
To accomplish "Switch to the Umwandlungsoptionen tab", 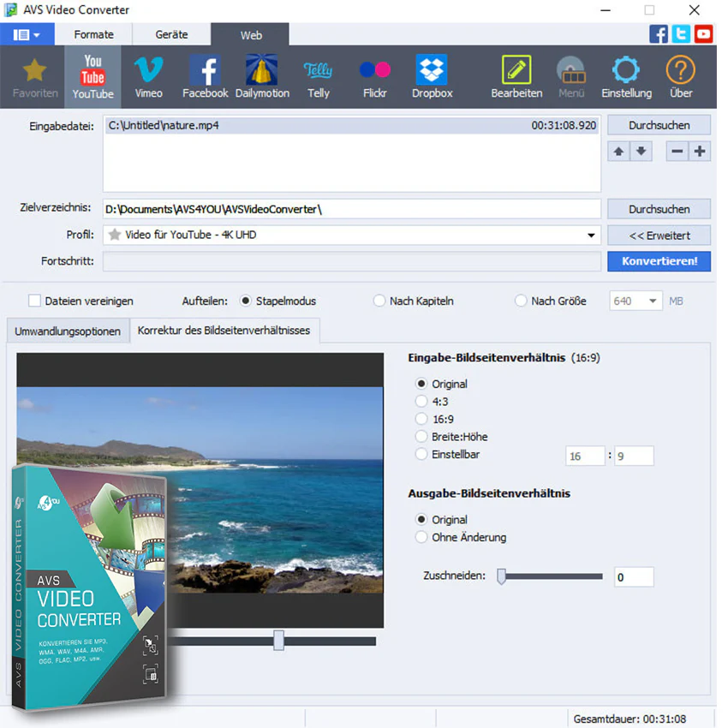I will (x=68, y=331).
